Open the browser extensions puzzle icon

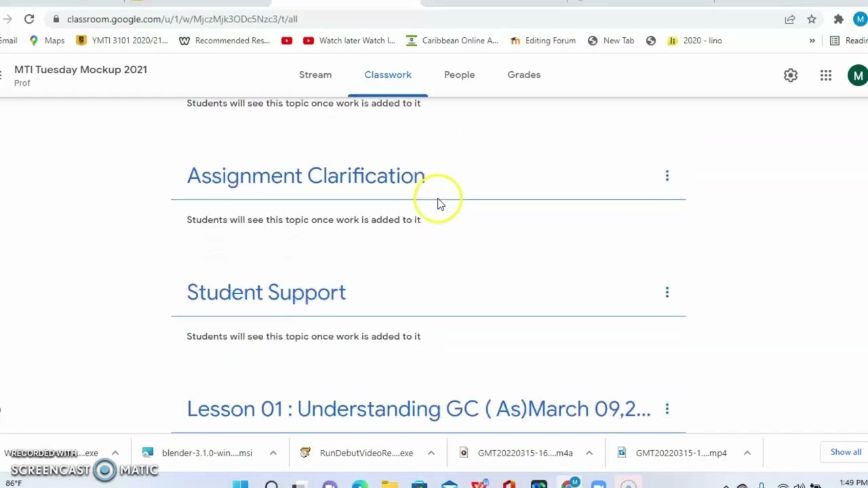[x=839, y=19]
